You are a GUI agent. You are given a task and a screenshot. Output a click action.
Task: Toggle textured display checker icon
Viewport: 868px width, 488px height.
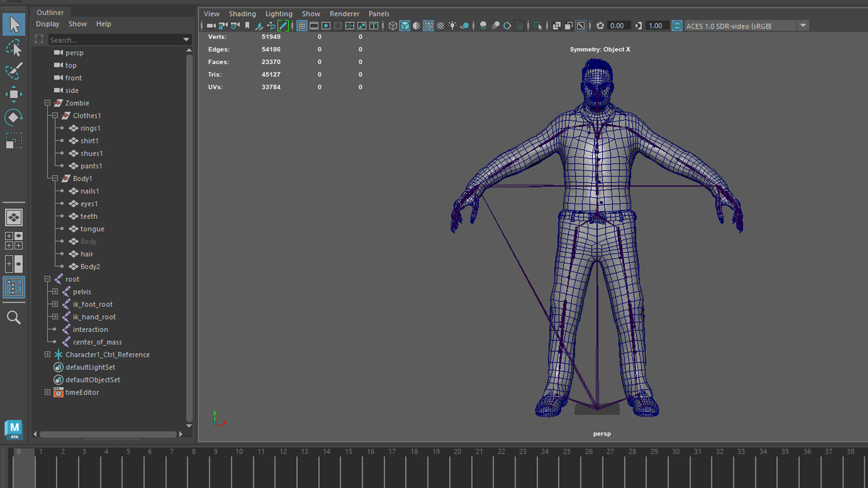point(440,26)
